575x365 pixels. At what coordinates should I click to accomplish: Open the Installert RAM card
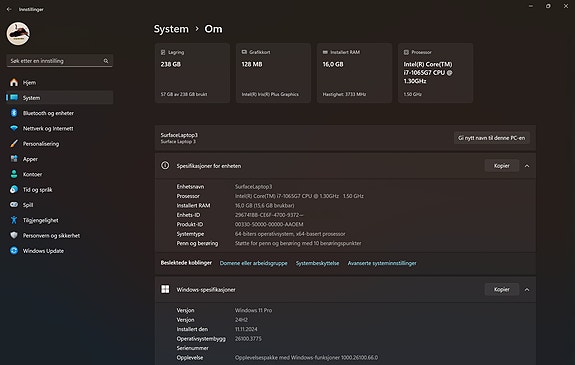354,73
